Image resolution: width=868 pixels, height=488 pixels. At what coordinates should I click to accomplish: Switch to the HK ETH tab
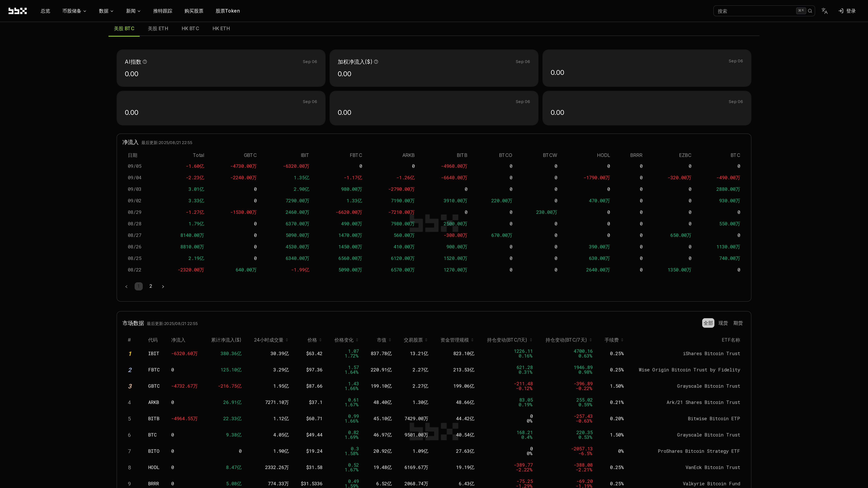pyautogui.click(x=221, y=28)
